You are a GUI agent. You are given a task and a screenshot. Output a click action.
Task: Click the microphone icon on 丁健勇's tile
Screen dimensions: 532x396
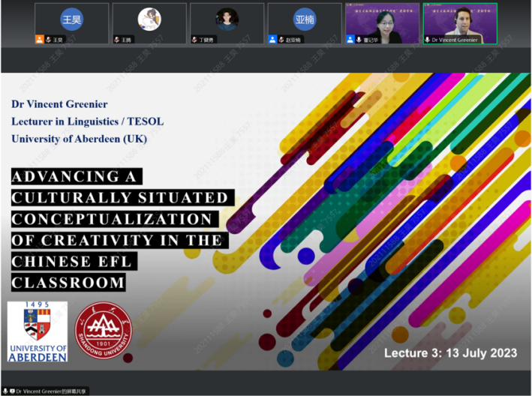(196, 40)
